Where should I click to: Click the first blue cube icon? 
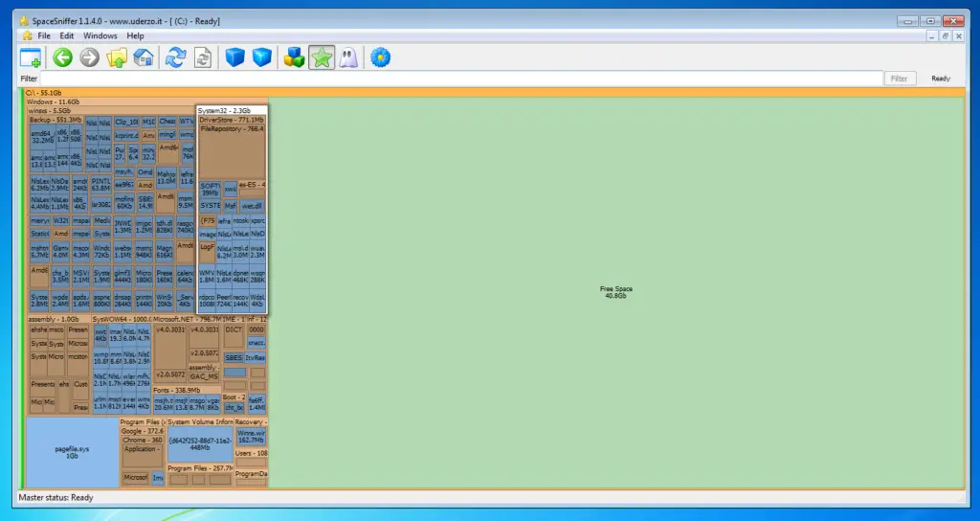[235, 57]
